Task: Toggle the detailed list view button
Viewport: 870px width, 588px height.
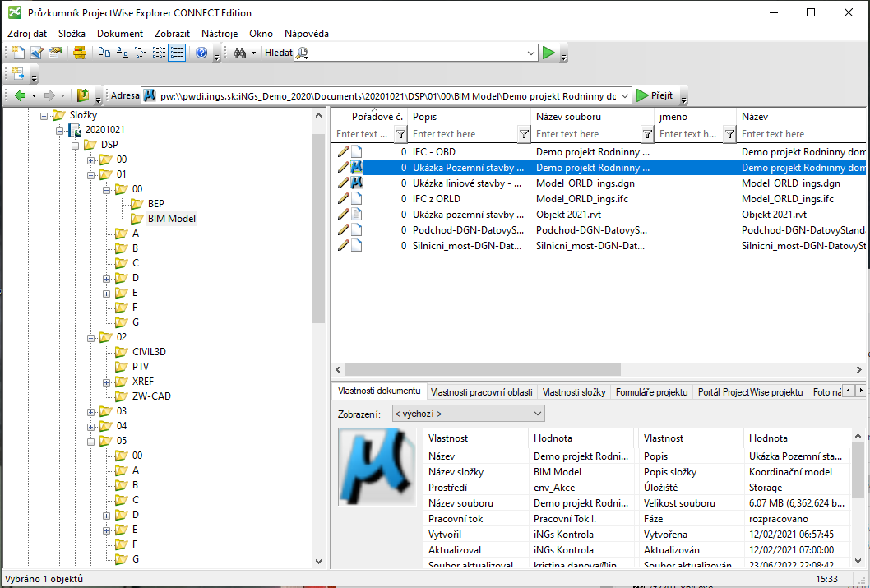Action: click(x=176, y=52)
